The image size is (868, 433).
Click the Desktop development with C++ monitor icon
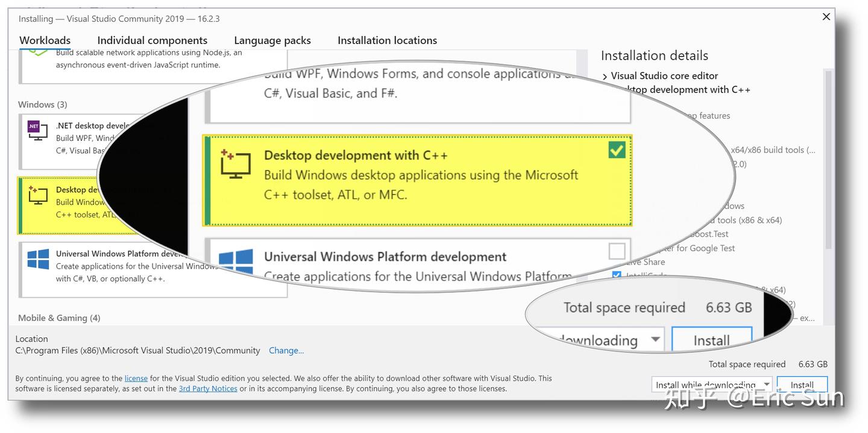37,195
